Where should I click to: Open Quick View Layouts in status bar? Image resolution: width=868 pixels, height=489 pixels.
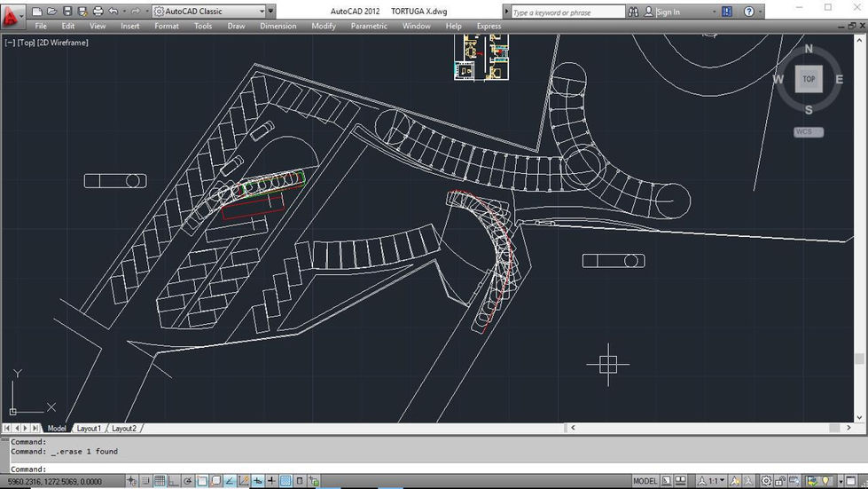coord(667,481)
